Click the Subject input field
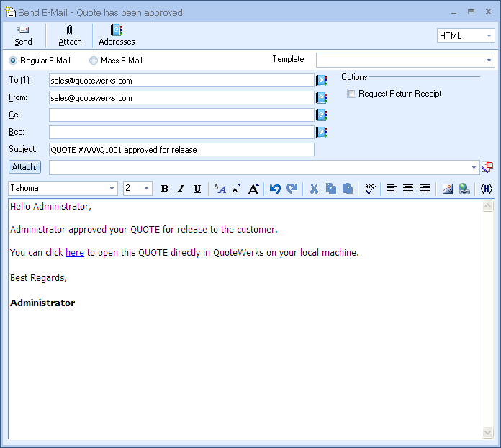 (181, 150)
